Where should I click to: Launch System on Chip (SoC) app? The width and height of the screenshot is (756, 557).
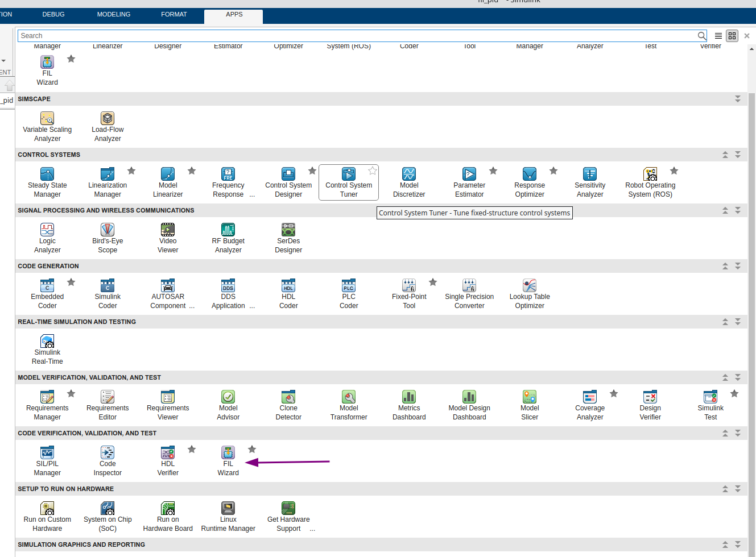108,516
